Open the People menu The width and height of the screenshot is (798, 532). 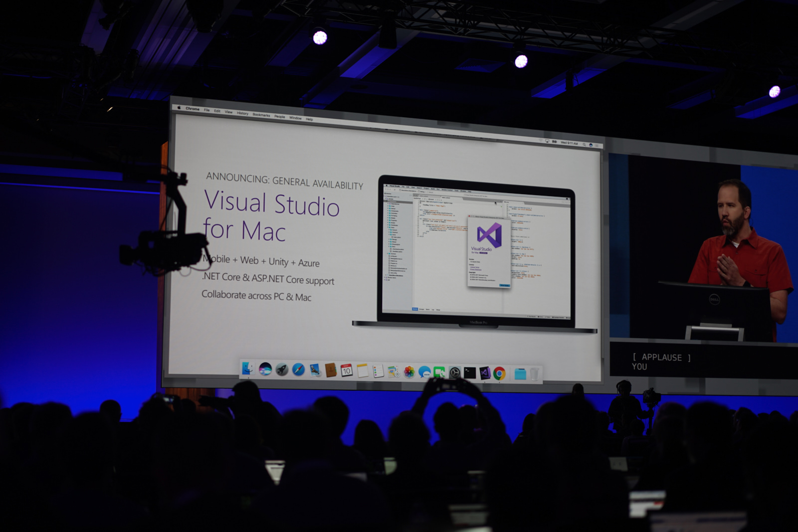(280, 116)
